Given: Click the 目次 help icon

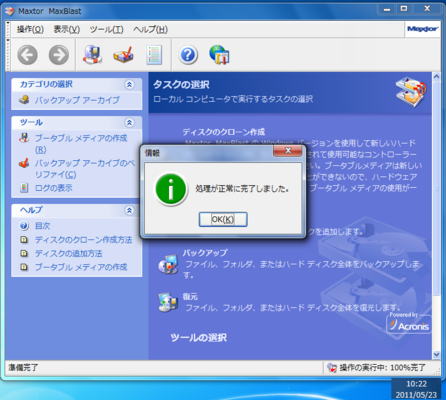Looking at the screenshot, I should (x=24, y=226).
